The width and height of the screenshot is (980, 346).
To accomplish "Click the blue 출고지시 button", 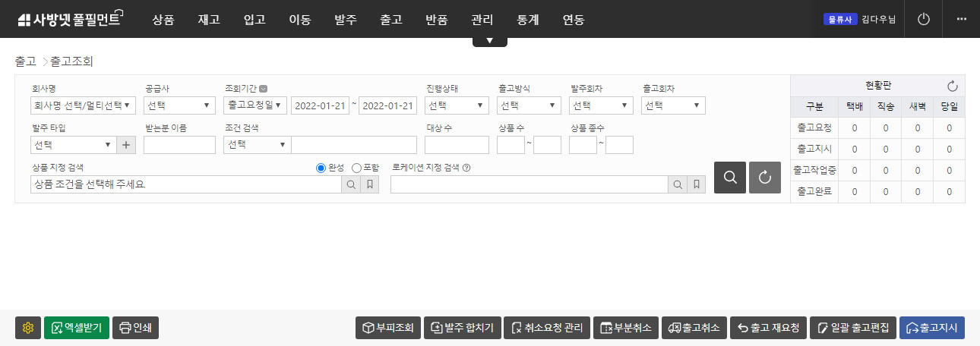I will pos(931,328).
